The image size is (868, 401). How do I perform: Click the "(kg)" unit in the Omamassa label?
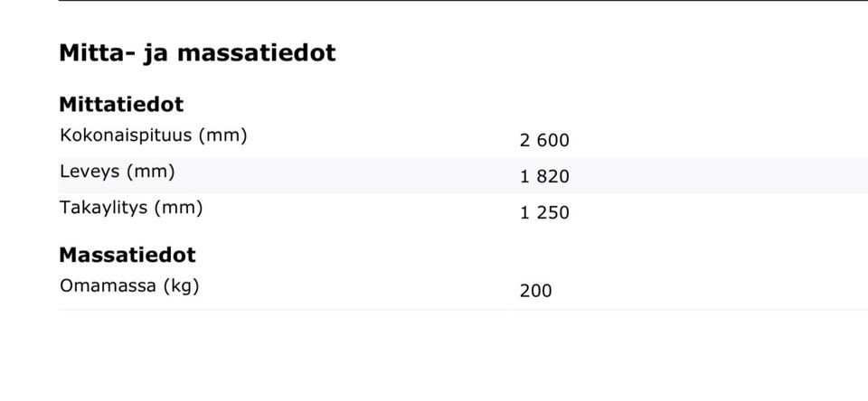tap(181, 286)
